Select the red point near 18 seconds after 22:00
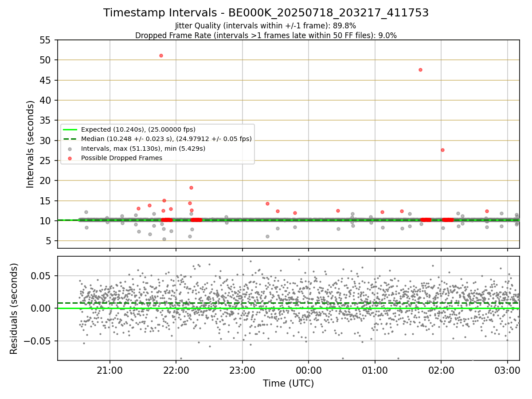Viewport: 532px width, 399px height. pos(191,188)
